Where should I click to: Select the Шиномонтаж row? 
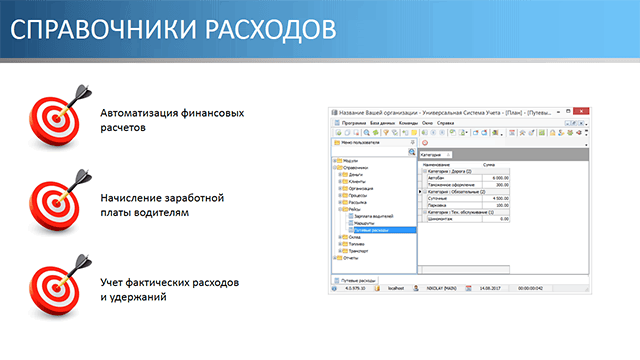coord(468,219)
